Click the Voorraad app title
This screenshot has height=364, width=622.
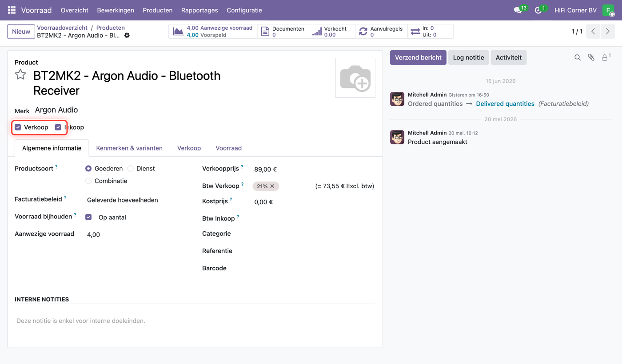click(x=36, y=10)
